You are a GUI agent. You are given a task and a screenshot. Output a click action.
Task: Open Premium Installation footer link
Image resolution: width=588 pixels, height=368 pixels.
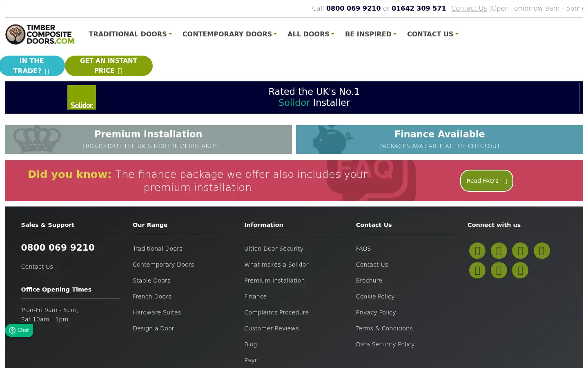click(x=274, y=280)
